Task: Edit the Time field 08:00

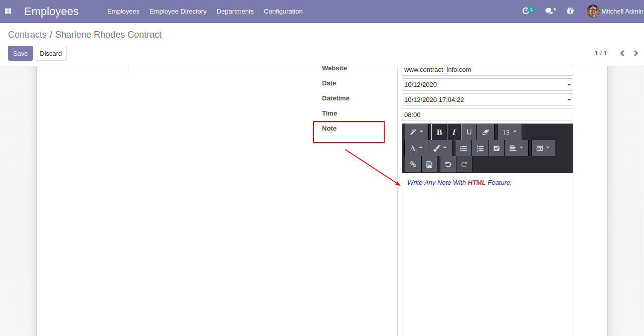Action: coord(488,115)
